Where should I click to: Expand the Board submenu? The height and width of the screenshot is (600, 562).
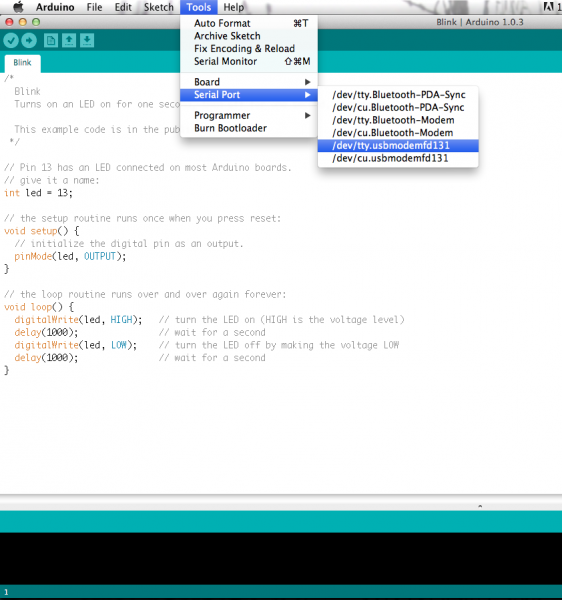coord(249,82)
